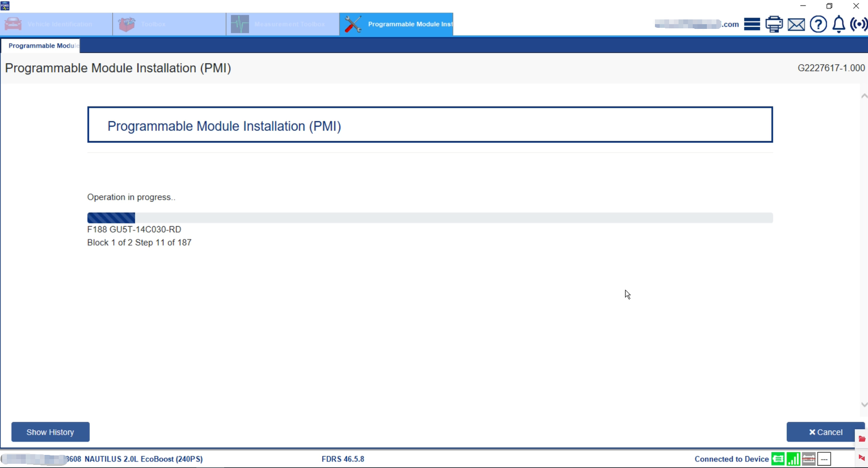Click the help question mark icon

coord(818,24)
